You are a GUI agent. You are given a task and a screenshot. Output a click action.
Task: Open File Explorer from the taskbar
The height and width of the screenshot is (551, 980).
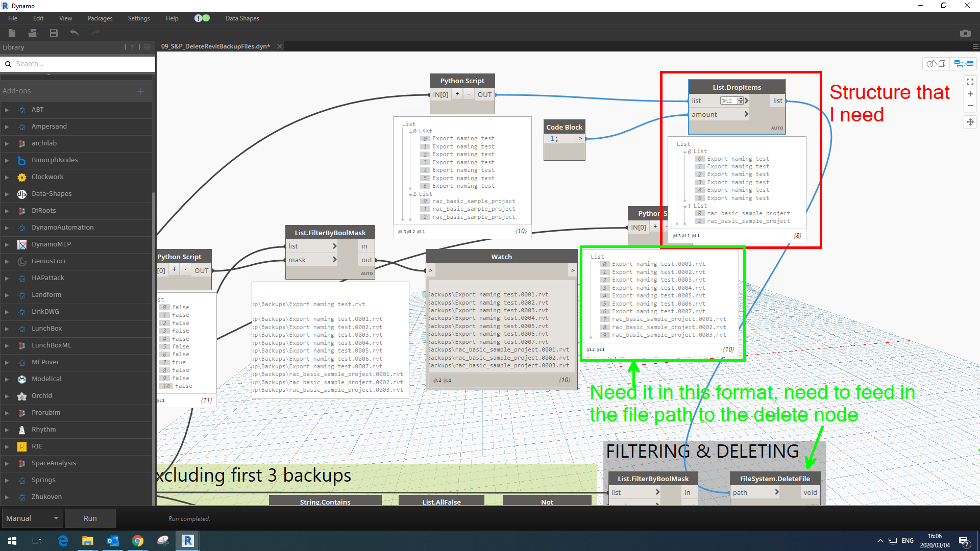[x=88, y=541]
